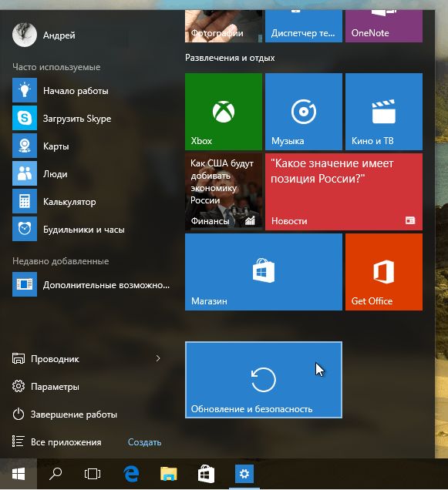Open the Get Office tile
The width and height of the screenshot is (448, 490).
click(384, 272)
